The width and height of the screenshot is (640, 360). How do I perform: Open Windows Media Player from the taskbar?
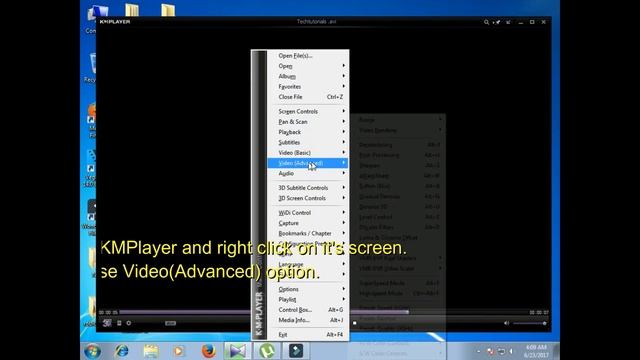pos(179,351)
